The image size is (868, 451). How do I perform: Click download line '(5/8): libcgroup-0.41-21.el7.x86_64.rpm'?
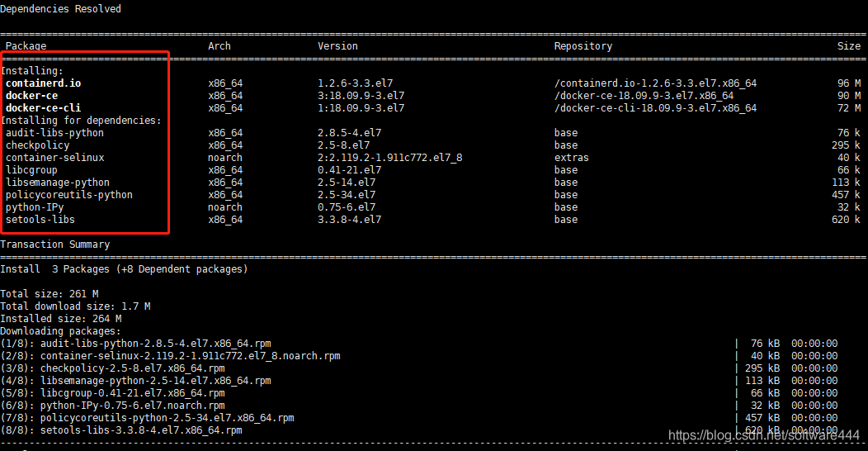[112, 393]
